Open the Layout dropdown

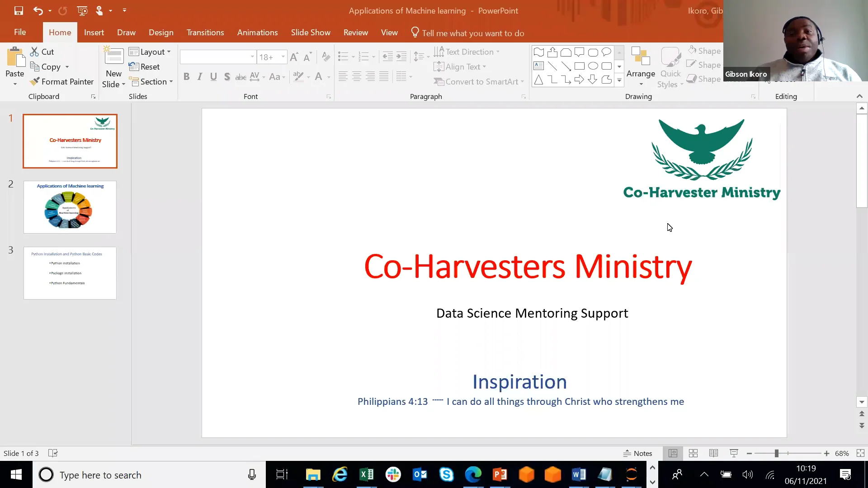tap(150, 52)
